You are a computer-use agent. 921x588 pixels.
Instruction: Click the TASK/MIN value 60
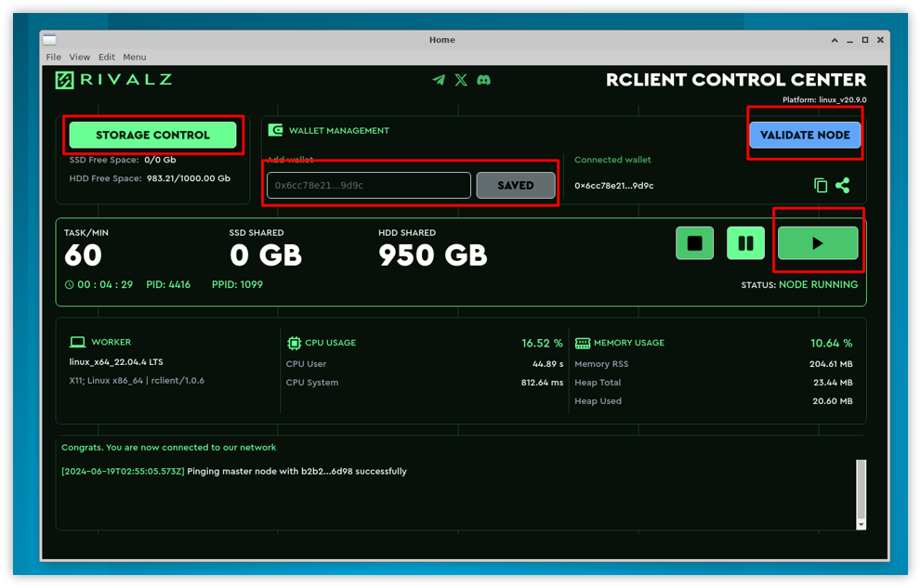83,255
